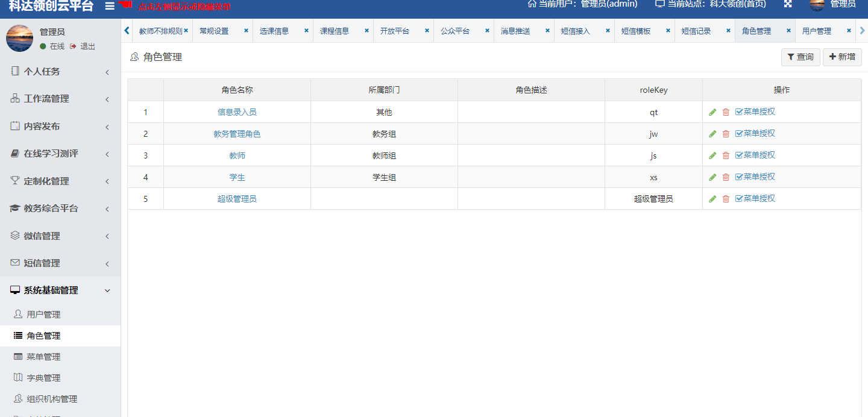Click the 新增 add button
This screenshot has height=417, width=868.
coord(842,57)
